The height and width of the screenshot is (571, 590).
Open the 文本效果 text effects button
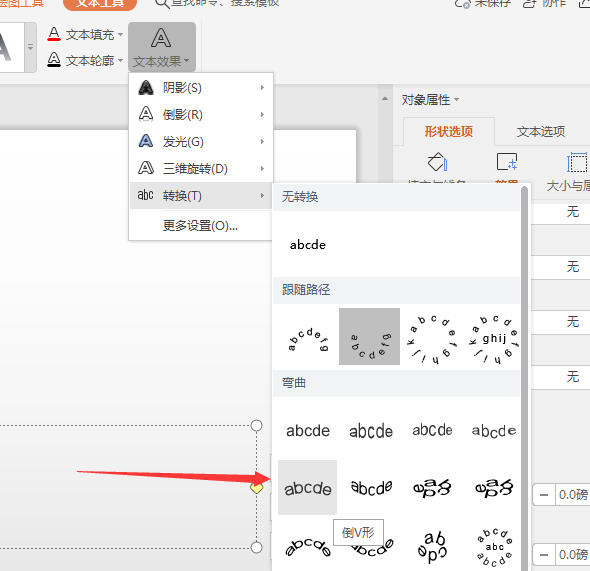[x=162, y=47]
